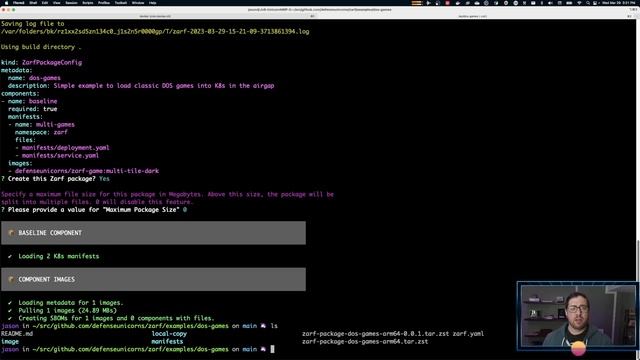640x360 pixels.
Task: Click the 'manifests' directory in ls output
Action: [167, 341]
